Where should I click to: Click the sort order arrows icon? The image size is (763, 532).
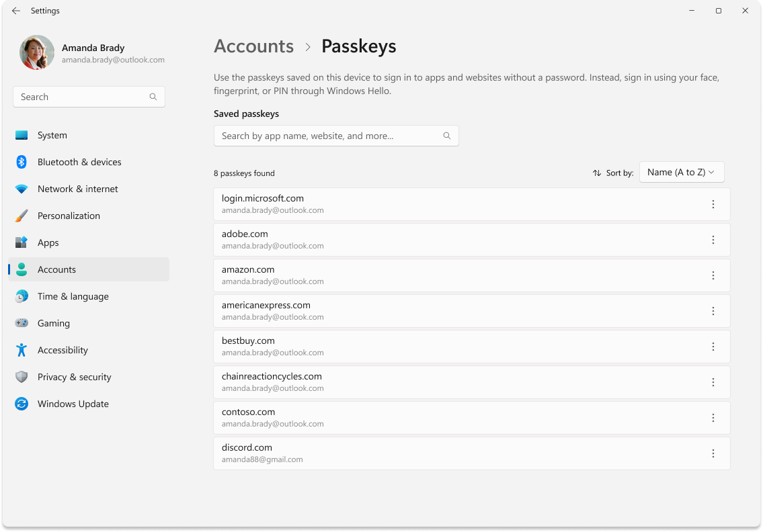coord(596,173)
